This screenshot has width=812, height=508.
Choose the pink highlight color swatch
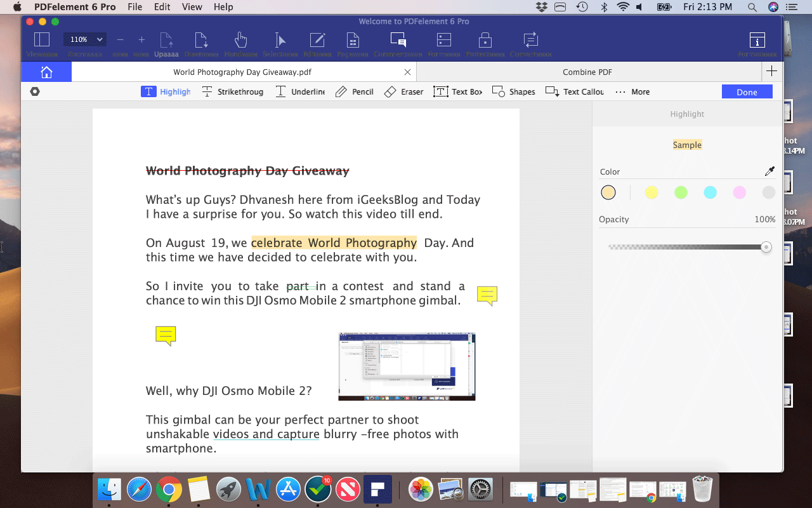pos(739,192)
